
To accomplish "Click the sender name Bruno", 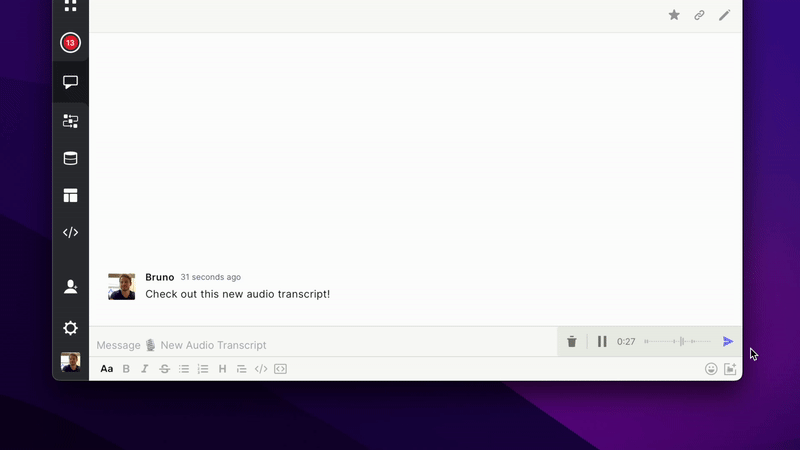I will 160,277.
